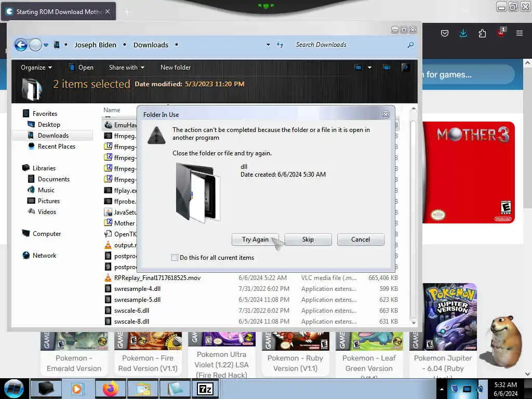The image size is (532, 399).
Task: Click the change view icon
Action: click(x=358, y=67)
